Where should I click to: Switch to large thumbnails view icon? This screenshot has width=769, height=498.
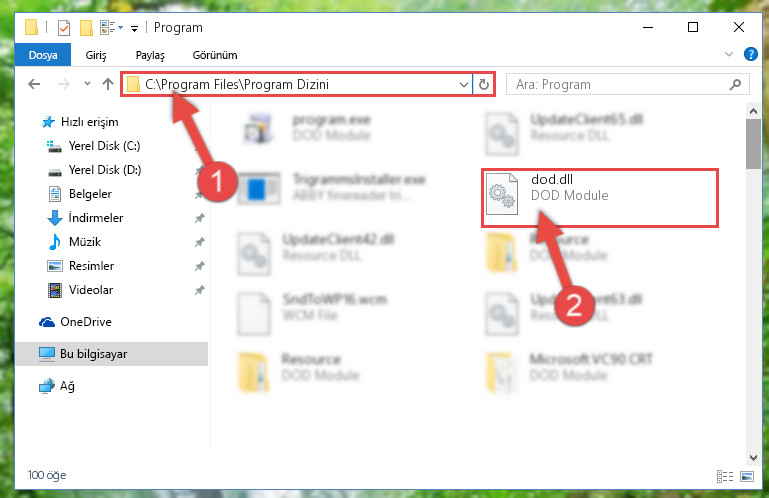[747, 476]
